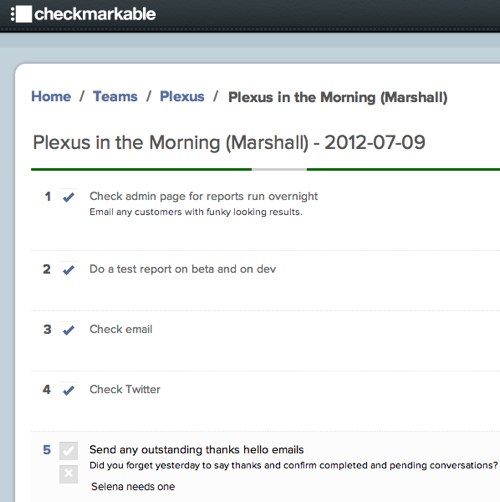This screenshot has width=500, height=502.
Task: Toggle the checkmark for Do a test report
Action: coord(69,270)
